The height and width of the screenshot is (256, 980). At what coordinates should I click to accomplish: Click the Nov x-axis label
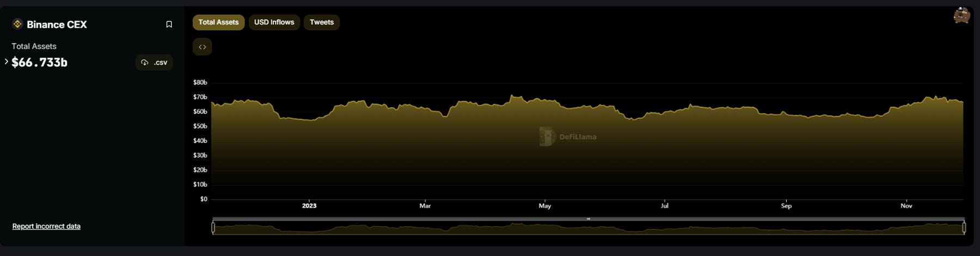pyautogui.click(x=906, y=205)
